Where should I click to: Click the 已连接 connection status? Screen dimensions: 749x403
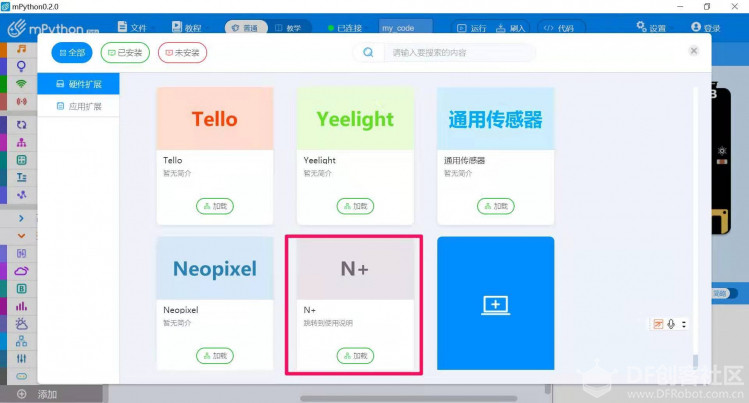pos(345,28)
